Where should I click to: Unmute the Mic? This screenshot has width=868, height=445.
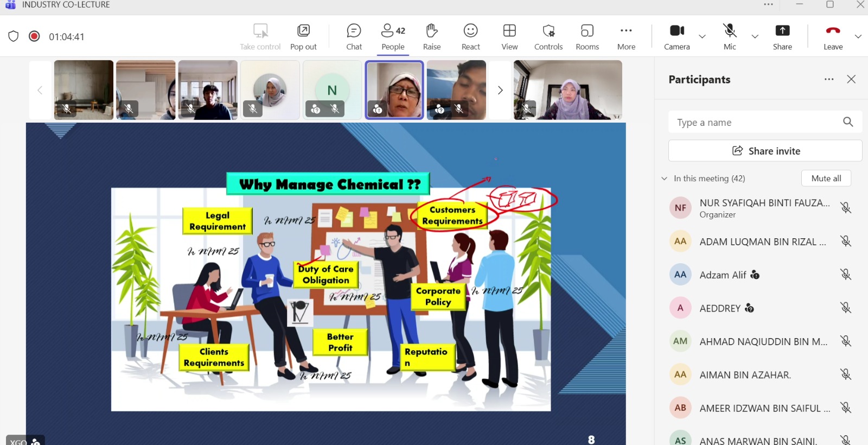[730, 36]
